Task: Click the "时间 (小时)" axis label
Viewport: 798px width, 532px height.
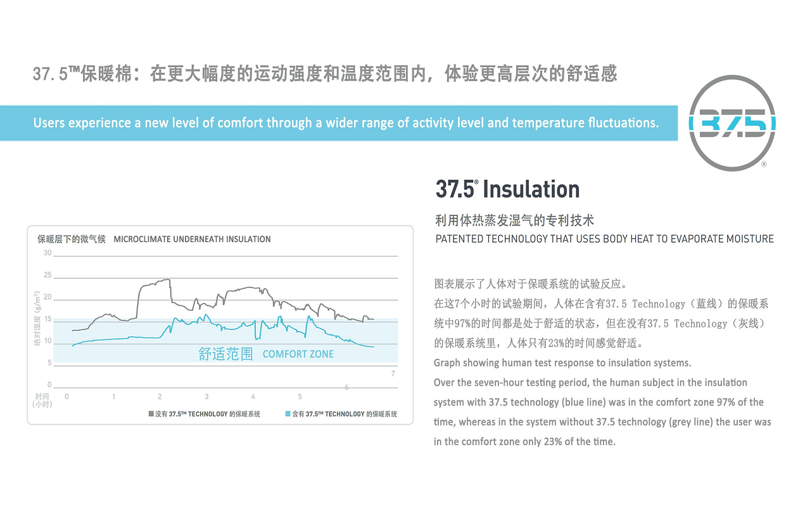Action: coord(42,400)
